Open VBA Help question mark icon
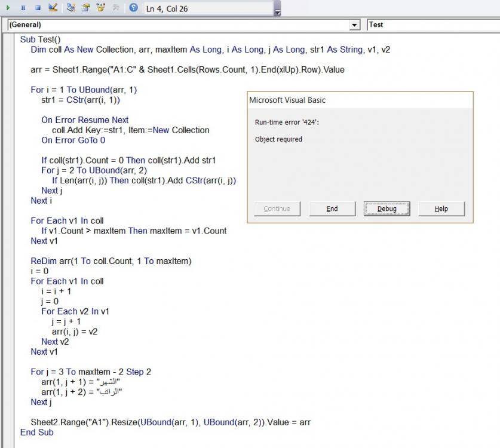Image resolution: width=500 pixels, height=448 pixels. click(134, 7)
